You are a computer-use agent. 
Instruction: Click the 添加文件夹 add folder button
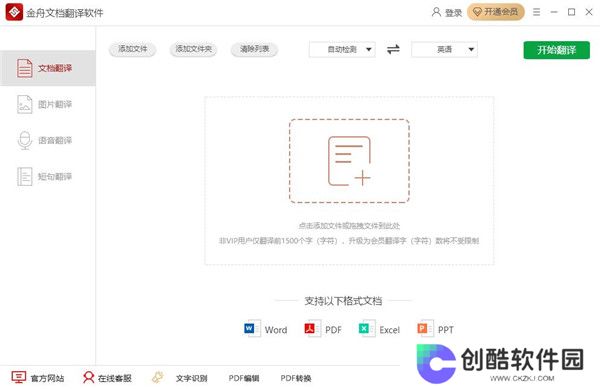tap(193, 49)
